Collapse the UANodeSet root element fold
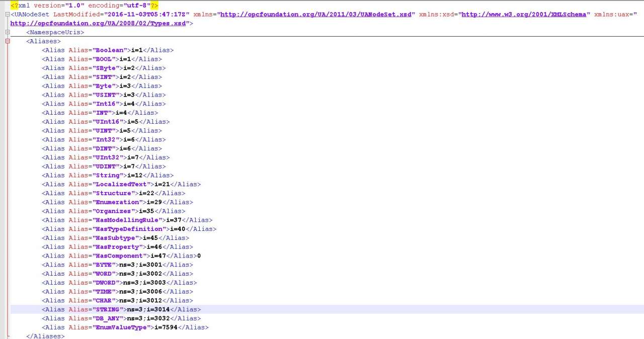The width and height of the screenshot is (644, 339). pyautogui.click(x=8, y=15)
